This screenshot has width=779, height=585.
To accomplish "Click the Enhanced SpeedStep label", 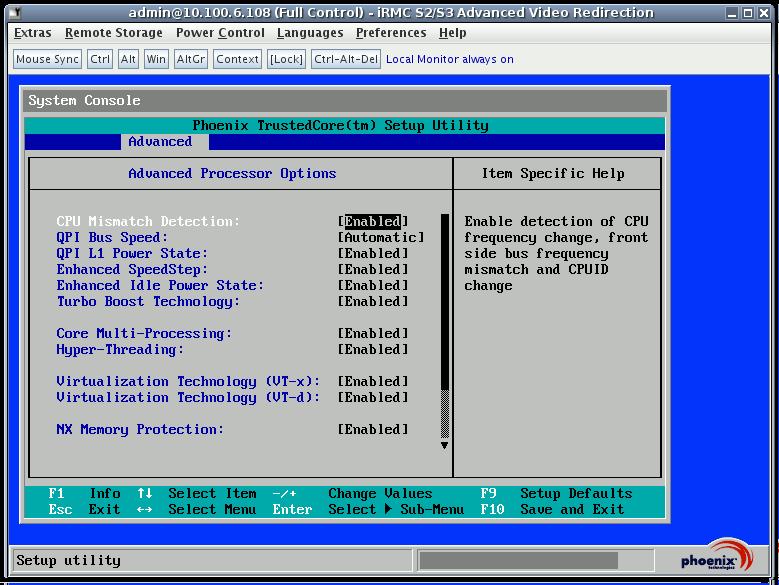I will [x=132, y=269].
